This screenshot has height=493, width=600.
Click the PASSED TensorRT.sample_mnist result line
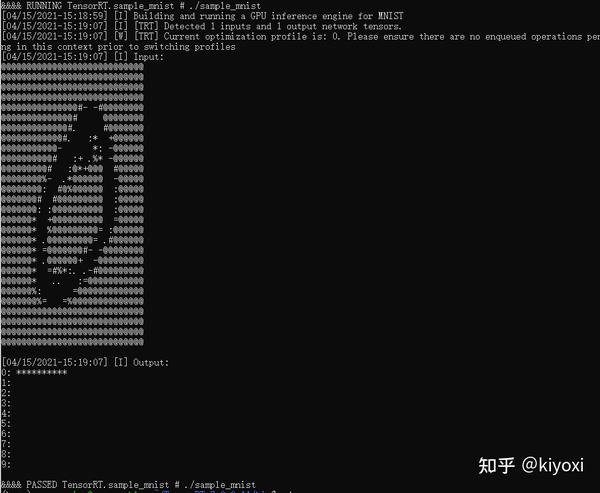[128, 485]
